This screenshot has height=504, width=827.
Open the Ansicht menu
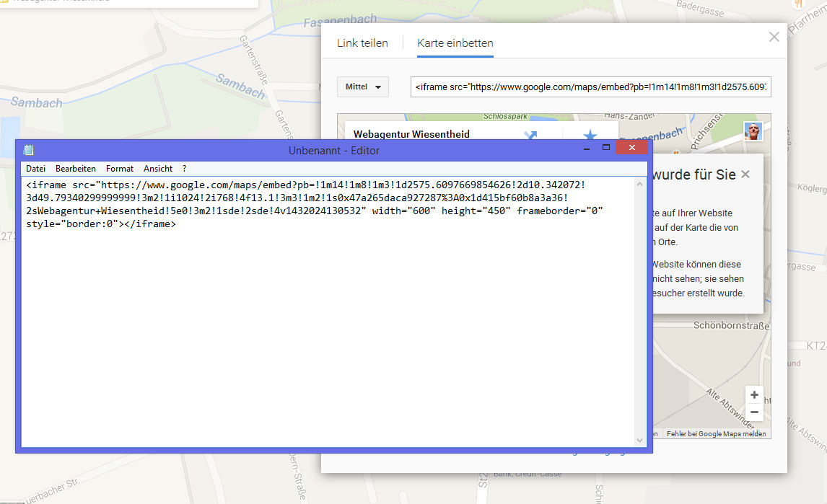click(157, 168)
